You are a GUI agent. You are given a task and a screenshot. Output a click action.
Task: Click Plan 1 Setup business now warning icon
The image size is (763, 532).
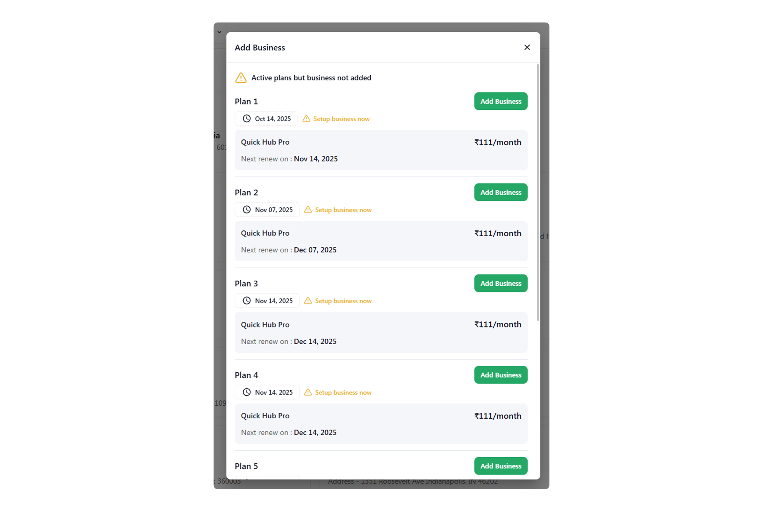coord(307,119)
